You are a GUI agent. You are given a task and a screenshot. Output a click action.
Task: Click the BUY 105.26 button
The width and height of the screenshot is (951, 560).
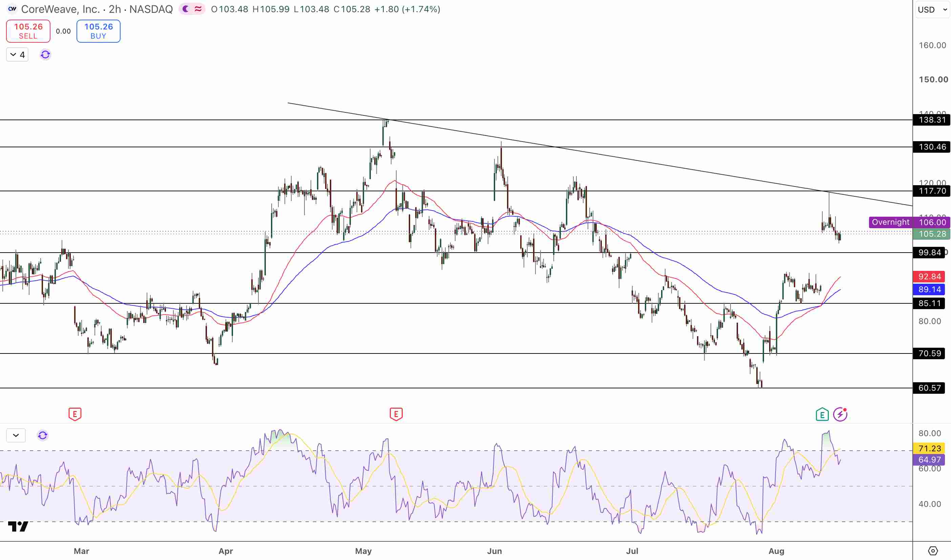coord(99,31)
